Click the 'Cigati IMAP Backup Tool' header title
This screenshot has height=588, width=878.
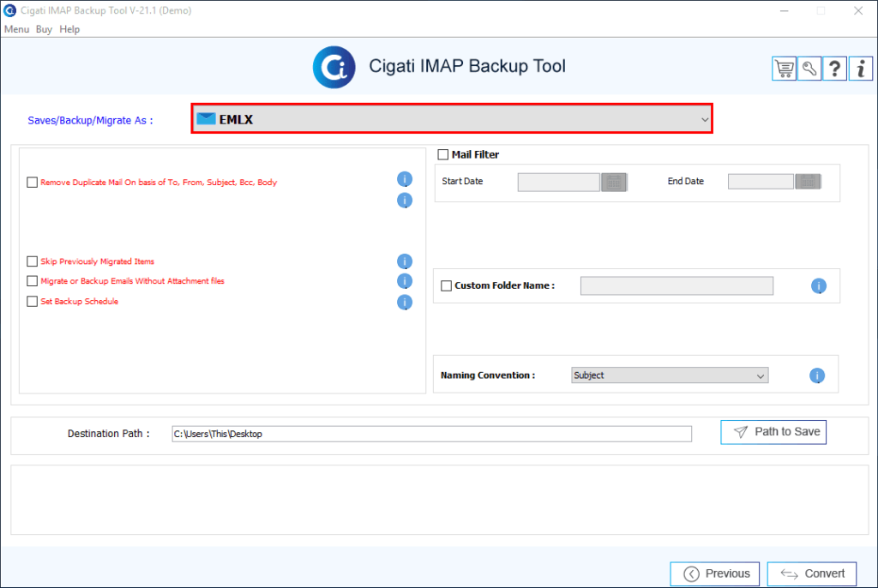tap(467, 66)
